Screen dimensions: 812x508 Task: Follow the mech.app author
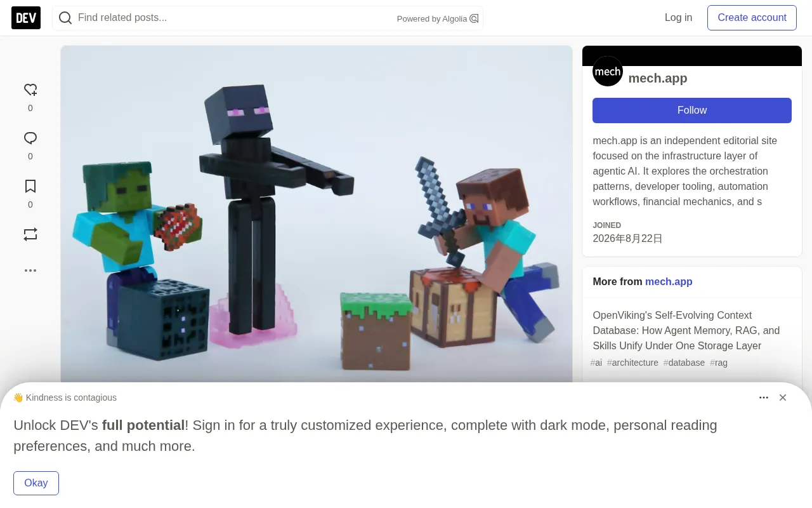(x=692, y=110)
